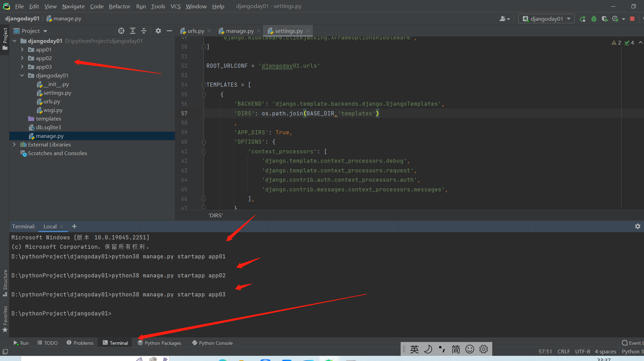Viewport: 644px width, 361px height.
Task: Run djangoday01 with coverage icon
Action: click(605, 19)
